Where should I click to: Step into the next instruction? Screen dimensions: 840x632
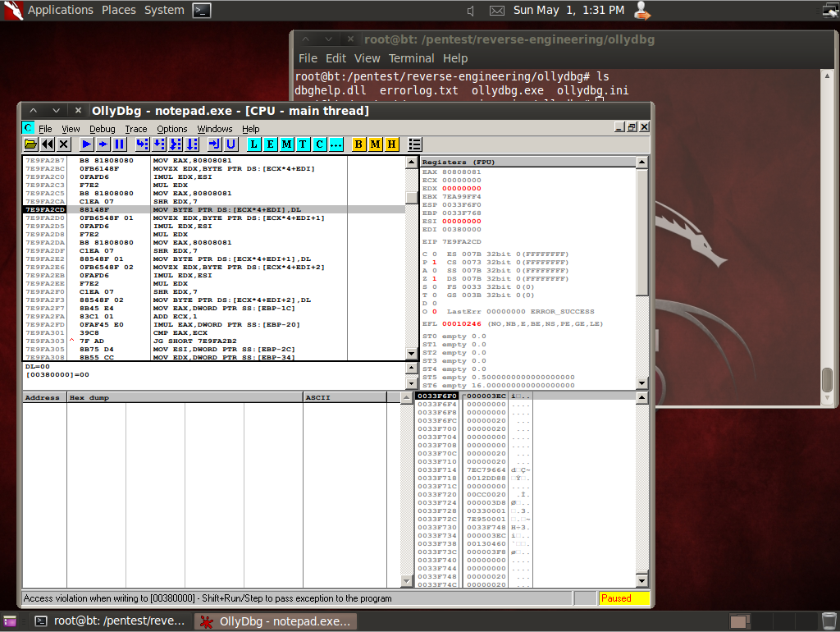(x=141, y=144)
